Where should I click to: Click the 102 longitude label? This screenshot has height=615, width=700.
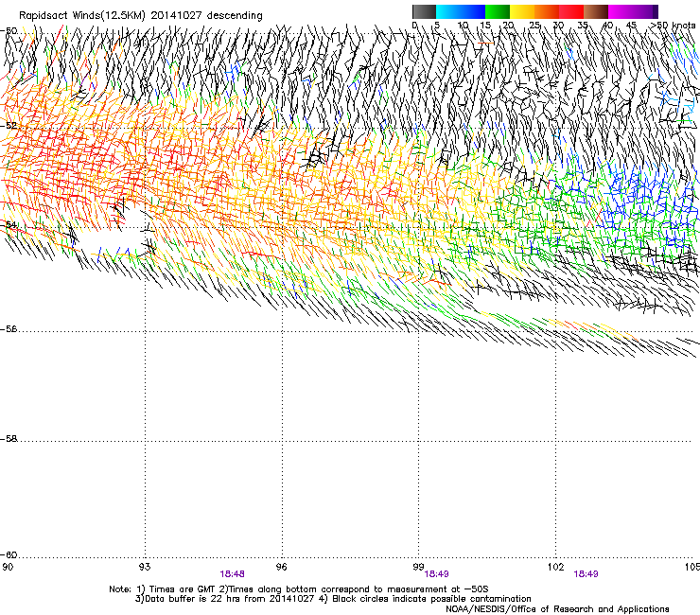(x=556, y=567)
